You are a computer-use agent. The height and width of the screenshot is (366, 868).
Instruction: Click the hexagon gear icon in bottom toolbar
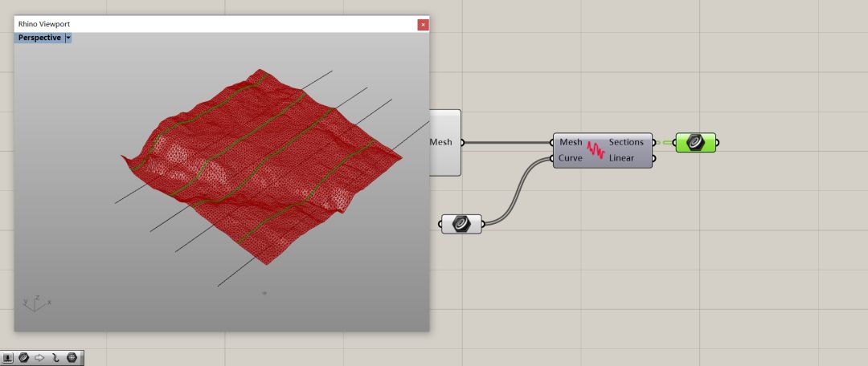pos(72,358)
